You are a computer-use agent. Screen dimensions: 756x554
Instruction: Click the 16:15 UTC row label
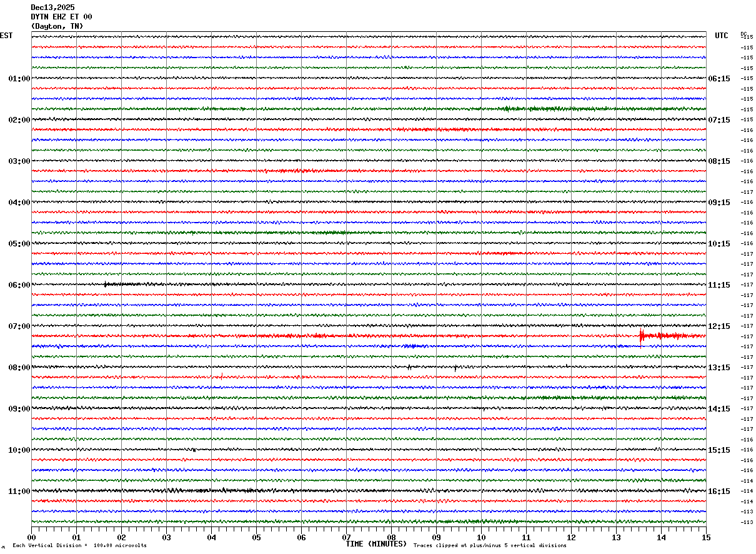[x=719, y=491]
